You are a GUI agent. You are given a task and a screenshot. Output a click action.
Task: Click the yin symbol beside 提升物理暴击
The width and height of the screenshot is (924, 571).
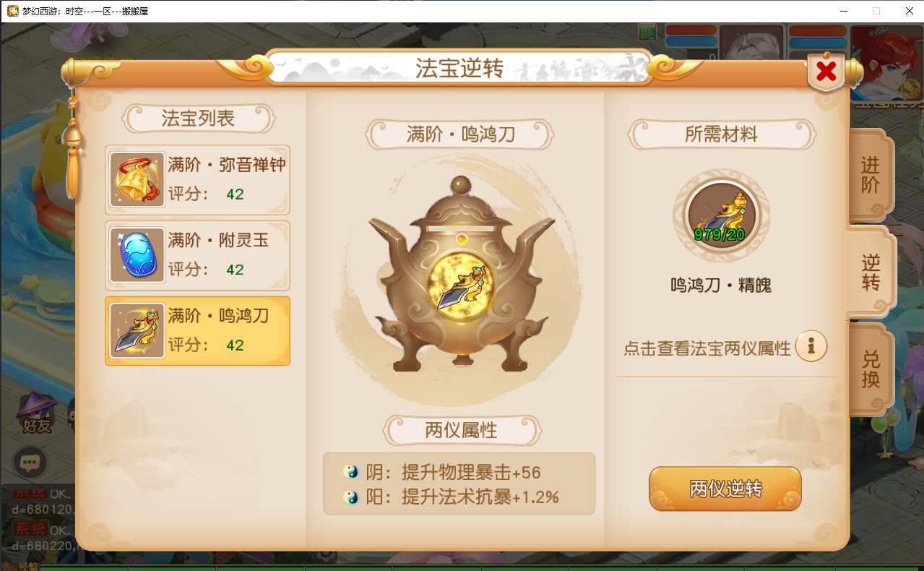click(x=350, y=472)
